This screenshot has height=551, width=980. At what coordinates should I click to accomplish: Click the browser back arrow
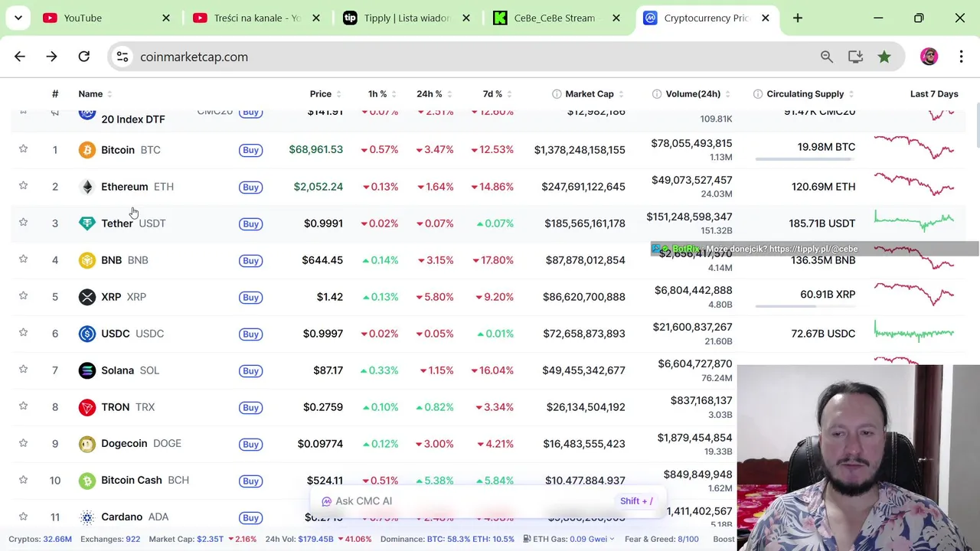tap(20, 57)
